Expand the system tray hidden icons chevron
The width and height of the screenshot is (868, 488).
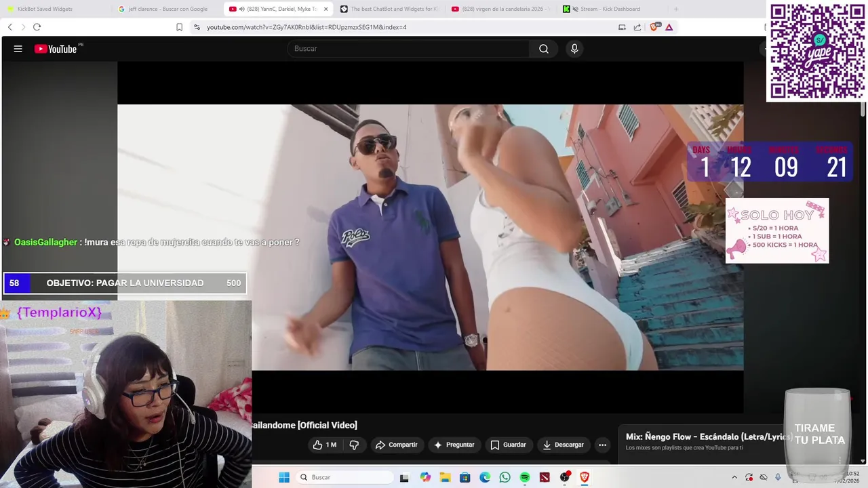pyautogui.click(x=734, y=477)
